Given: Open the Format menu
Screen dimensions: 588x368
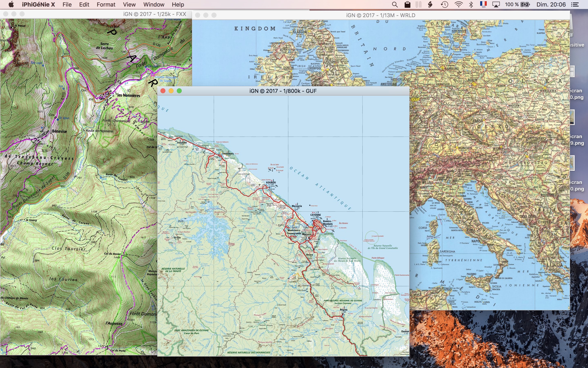Looking at the screenshot, I should tap(106, 4).
